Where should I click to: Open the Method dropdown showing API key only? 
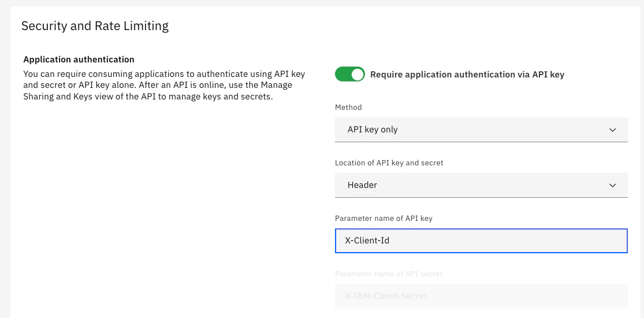click(481, 130)
